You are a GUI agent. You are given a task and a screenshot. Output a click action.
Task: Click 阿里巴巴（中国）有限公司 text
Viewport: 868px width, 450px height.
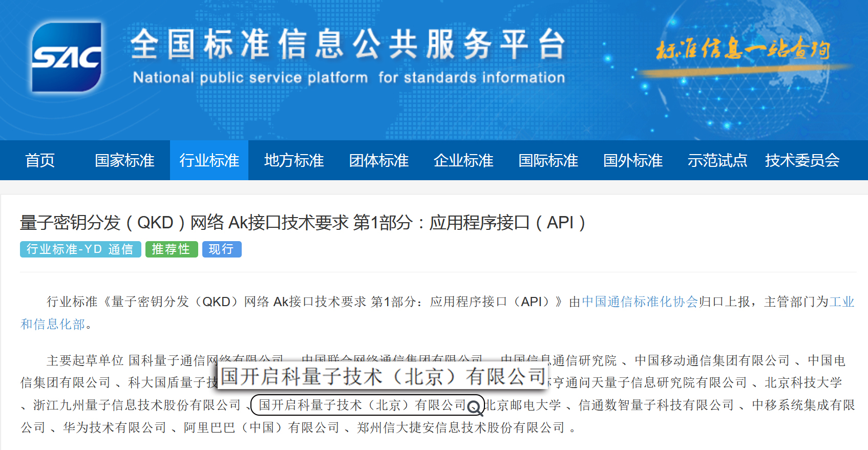click(x=262, y=427)
